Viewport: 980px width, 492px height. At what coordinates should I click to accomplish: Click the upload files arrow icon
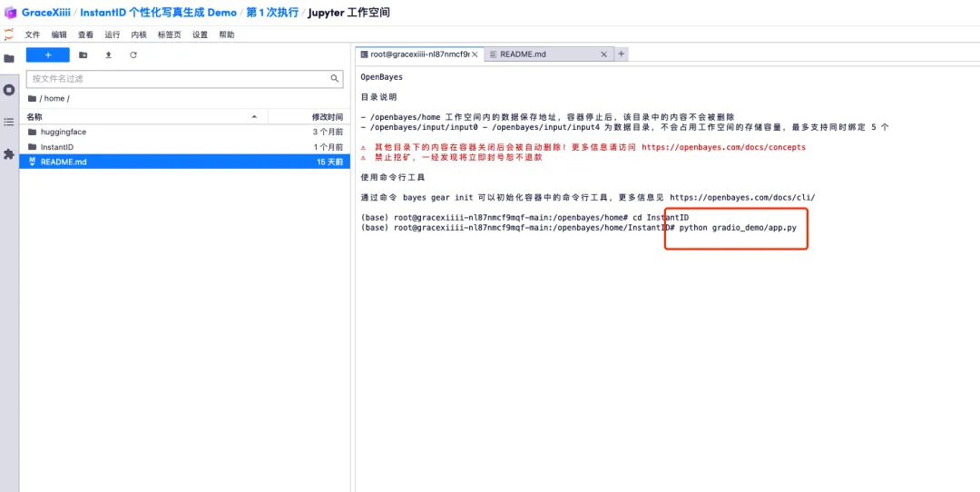coord(108,55)
